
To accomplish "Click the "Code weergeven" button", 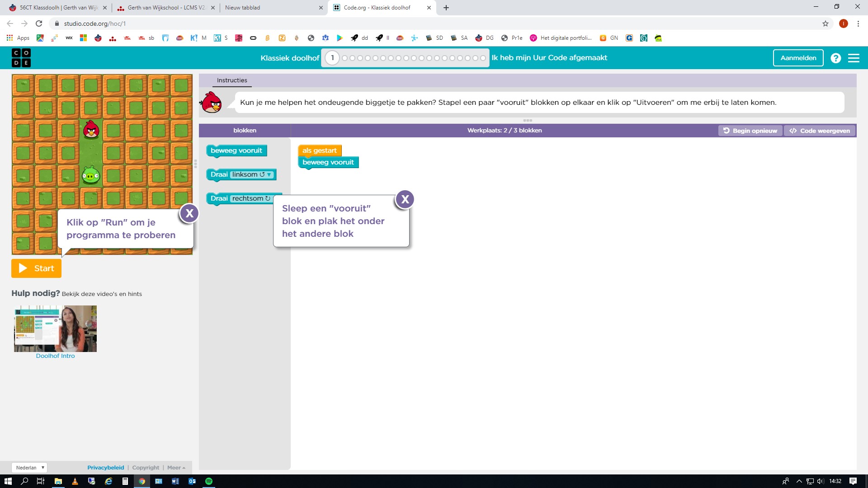I will 820,131.
